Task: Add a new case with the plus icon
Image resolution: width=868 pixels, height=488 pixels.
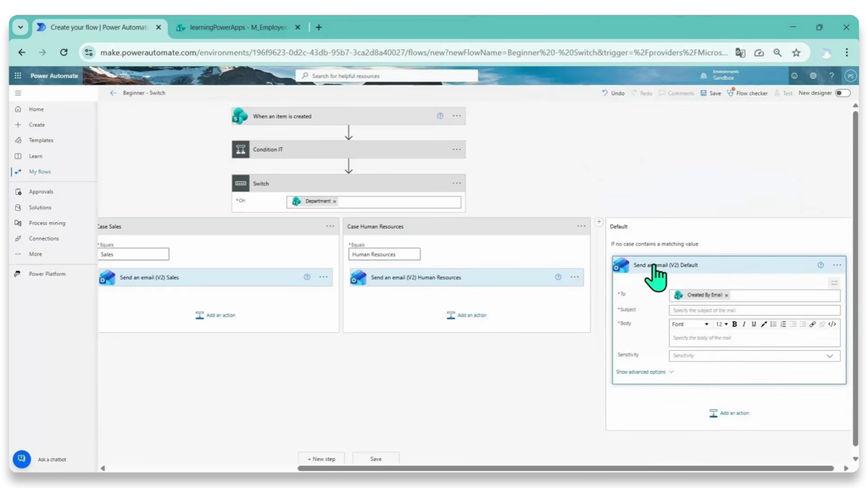Action: point(598,222)
